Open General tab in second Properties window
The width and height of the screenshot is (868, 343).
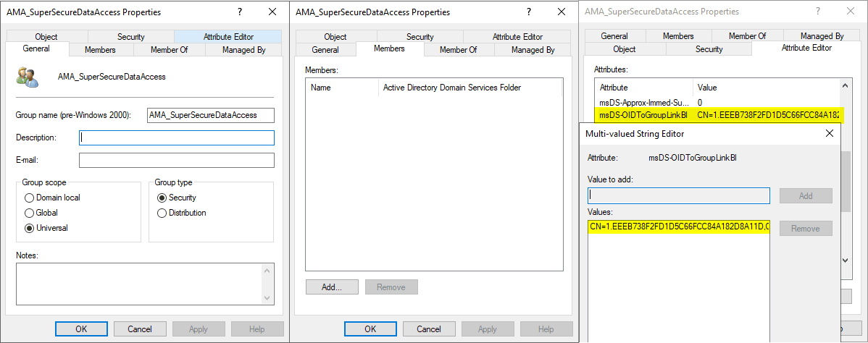[325, 50]
